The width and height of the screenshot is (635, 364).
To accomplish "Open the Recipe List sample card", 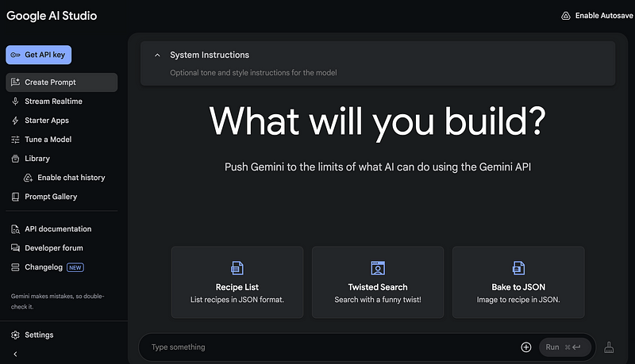I will [x=237, y=282].
